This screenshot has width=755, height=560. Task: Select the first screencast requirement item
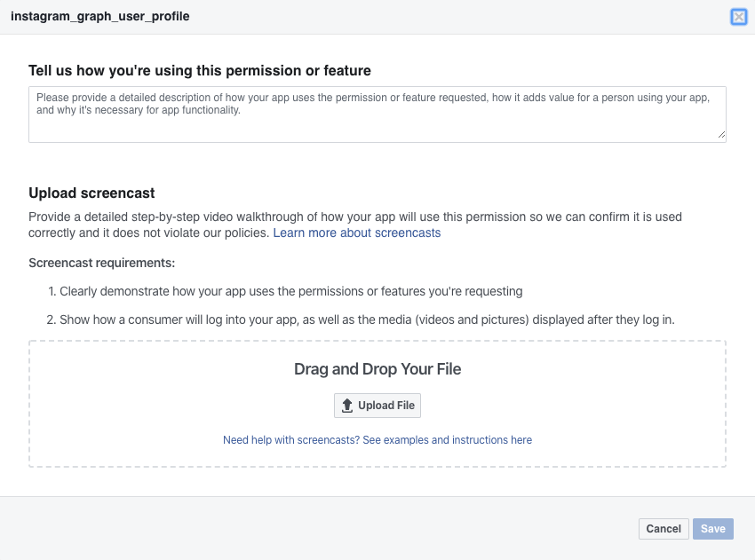tap(285, 292)
